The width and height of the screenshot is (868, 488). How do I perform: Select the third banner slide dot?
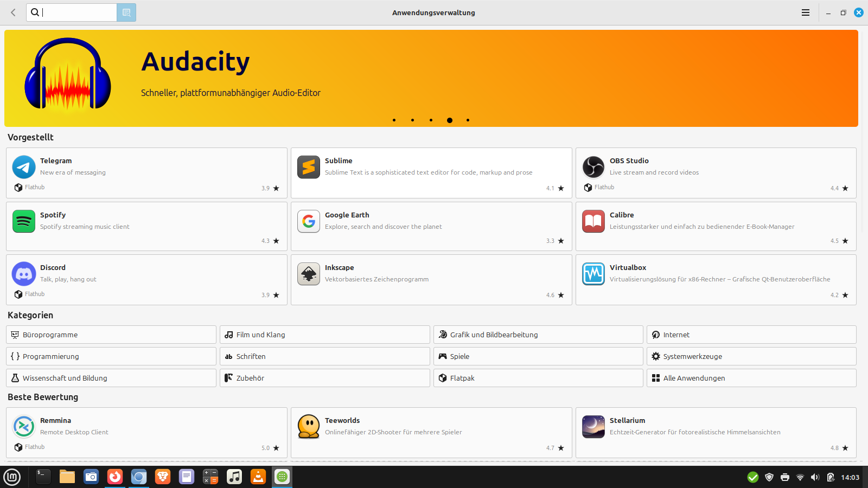[x=431, y=120]
